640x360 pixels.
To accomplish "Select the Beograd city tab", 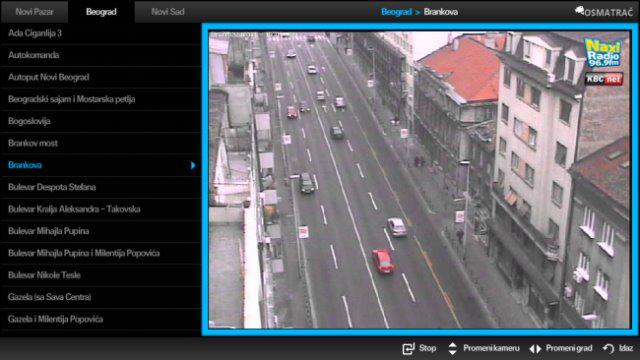I will (x=101, y=12).
